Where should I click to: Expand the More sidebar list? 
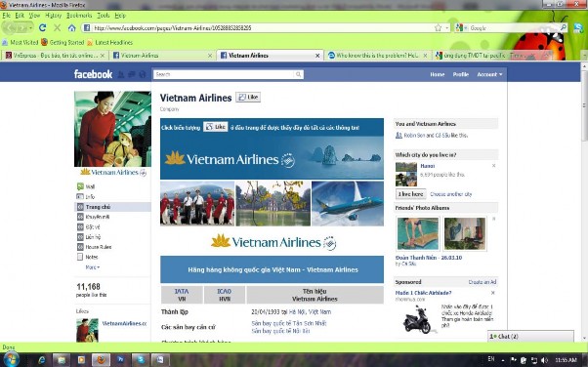pos(92,267)
